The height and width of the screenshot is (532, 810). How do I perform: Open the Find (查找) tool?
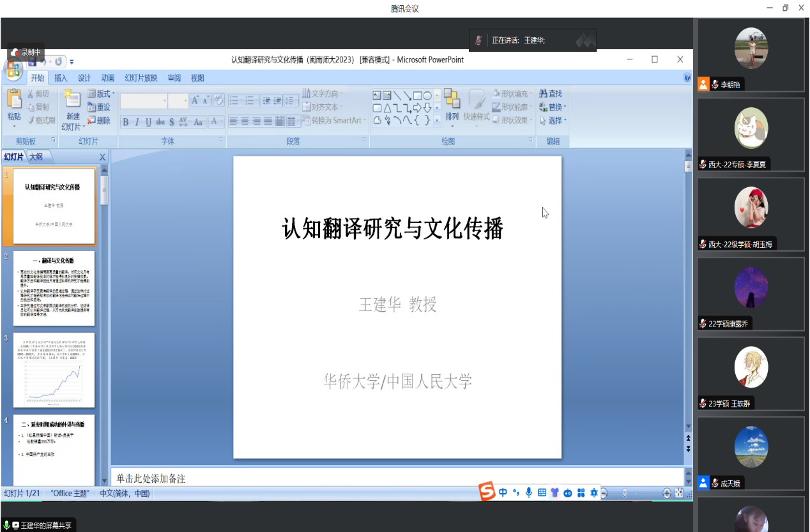click(551, 94)
